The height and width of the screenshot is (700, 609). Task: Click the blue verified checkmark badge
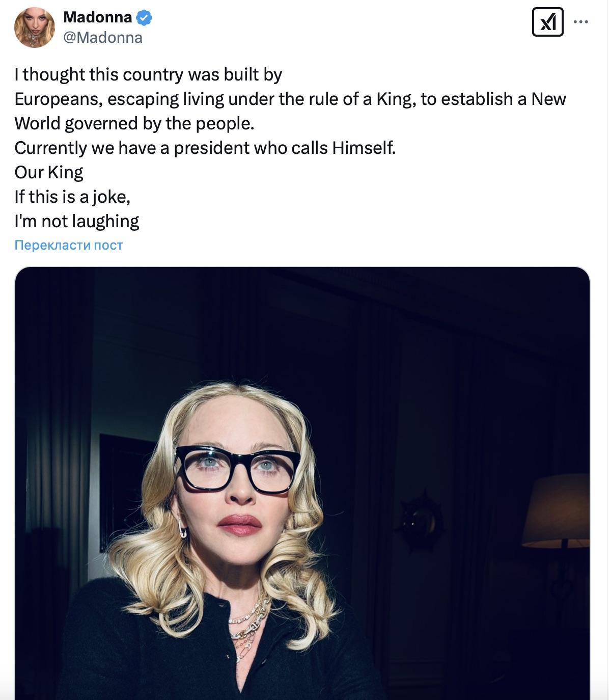144,18
